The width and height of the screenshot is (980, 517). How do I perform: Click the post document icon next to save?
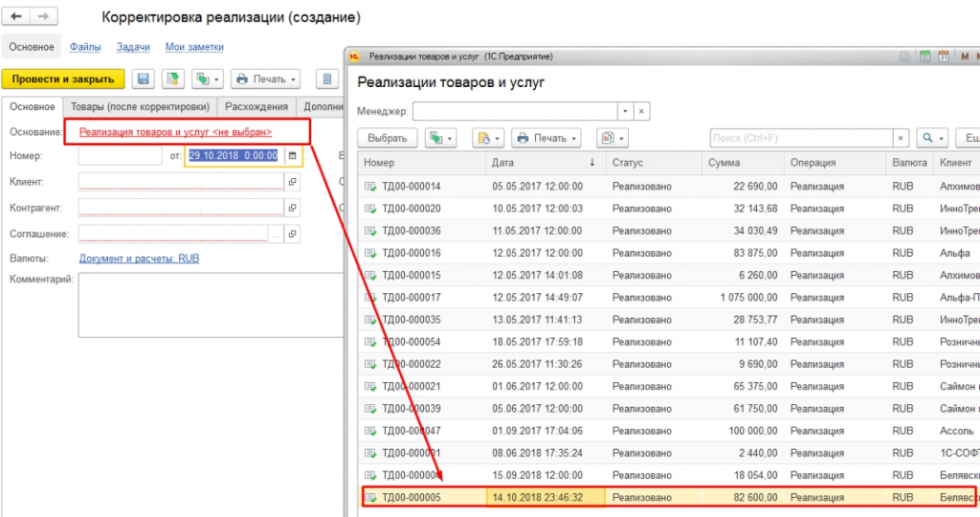tap(172, 79)
